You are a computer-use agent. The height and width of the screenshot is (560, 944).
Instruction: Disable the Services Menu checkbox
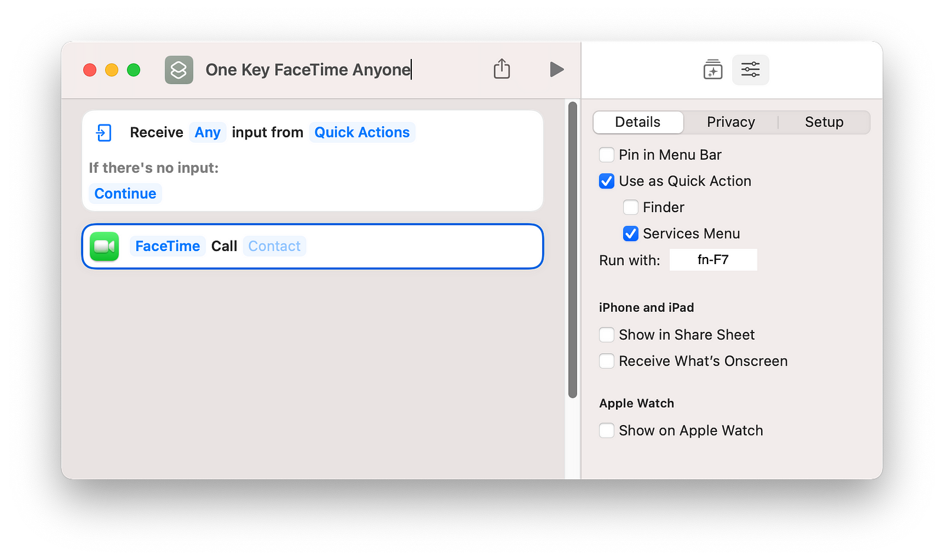click(631, 234)
